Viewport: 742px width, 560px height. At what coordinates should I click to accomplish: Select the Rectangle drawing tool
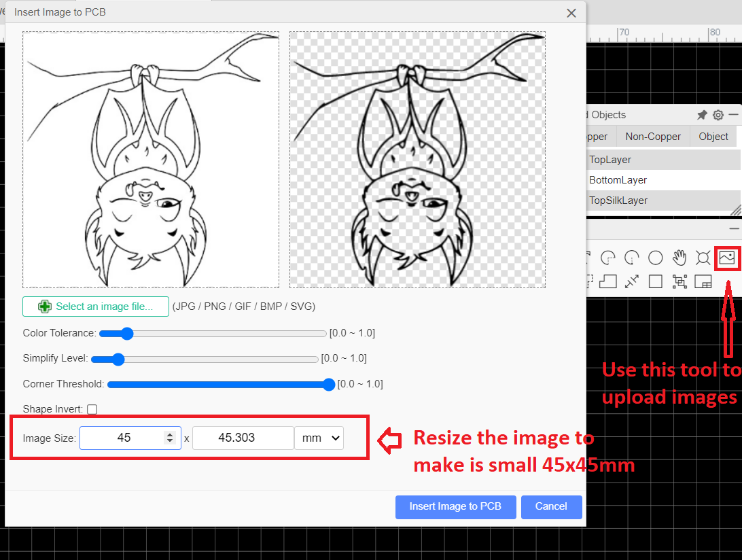(x=656, y=281)
